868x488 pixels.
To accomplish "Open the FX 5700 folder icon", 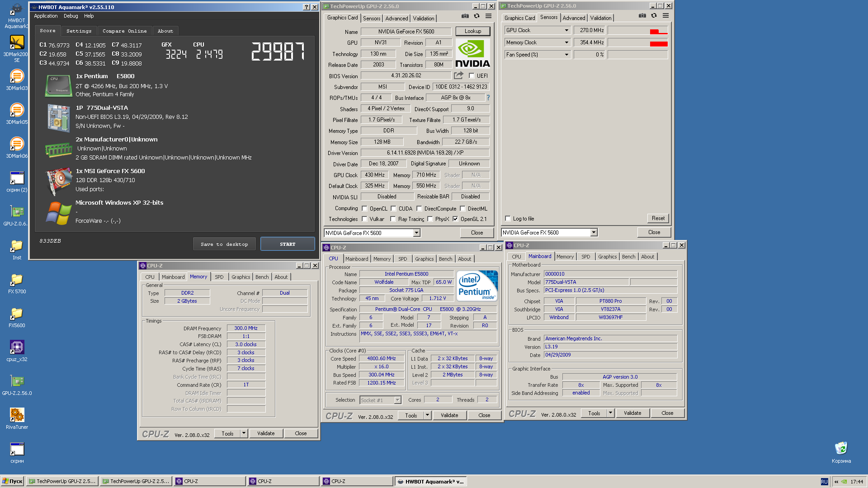I will [x=17, y=283].
